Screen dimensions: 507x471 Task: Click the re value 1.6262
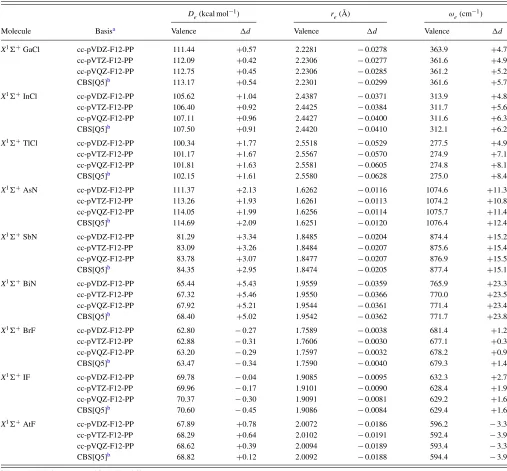point(306,190)
